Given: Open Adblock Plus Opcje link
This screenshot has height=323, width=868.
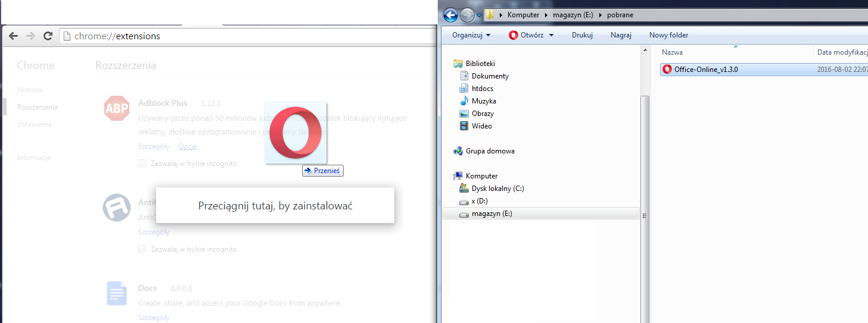Looking at the screenshot, I should tap(188, 146).
